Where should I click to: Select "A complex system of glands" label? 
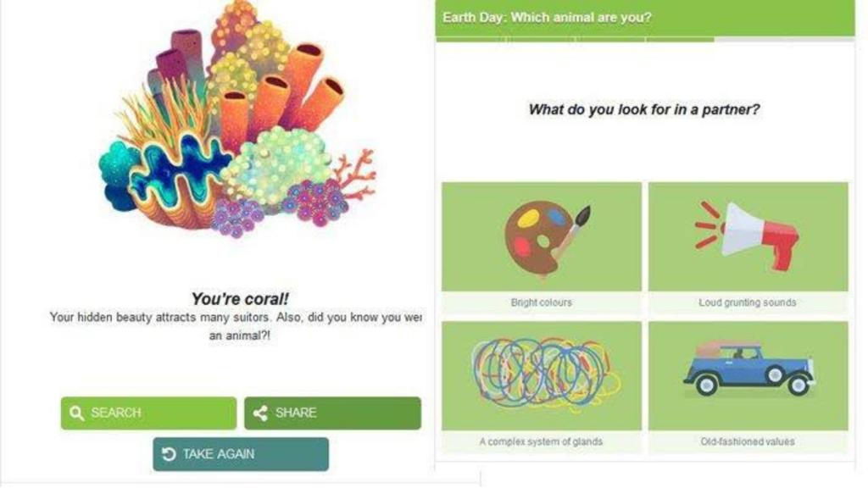pyautogui.click(x=542, y=441)
